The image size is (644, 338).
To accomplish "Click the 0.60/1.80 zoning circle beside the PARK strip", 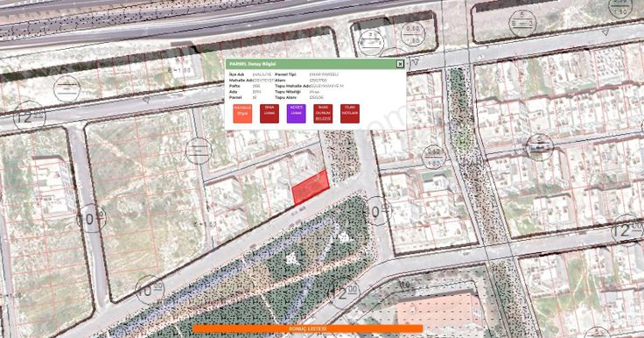I will 433,157.
